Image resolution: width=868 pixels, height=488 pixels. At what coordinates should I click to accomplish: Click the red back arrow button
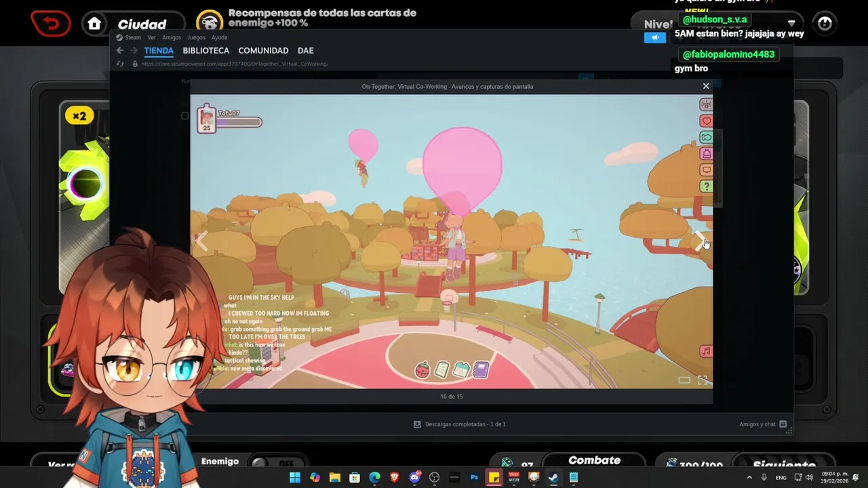pyautogui.click(x=50, y=24)
